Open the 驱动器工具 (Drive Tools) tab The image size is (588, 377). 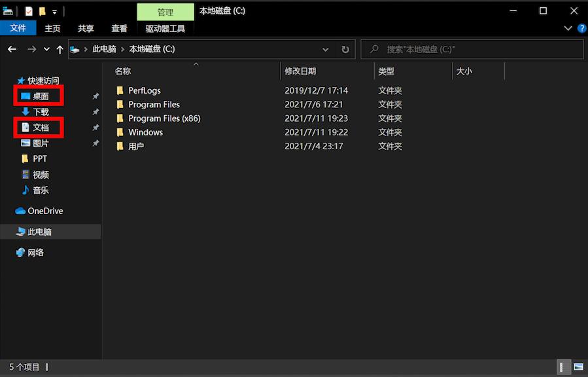tap(165, 28)
